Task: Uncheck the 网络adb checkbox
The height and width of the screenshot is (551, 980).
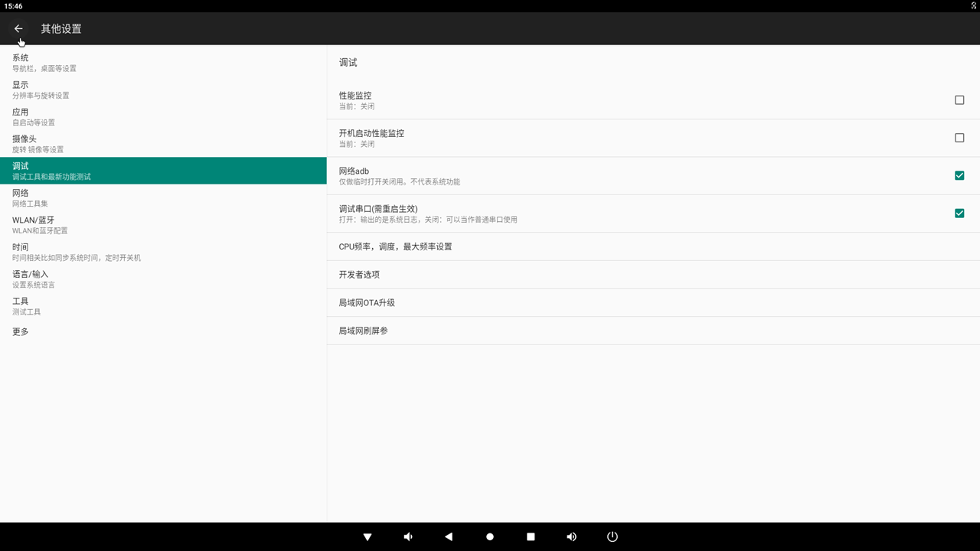Action: pos(959,176)
